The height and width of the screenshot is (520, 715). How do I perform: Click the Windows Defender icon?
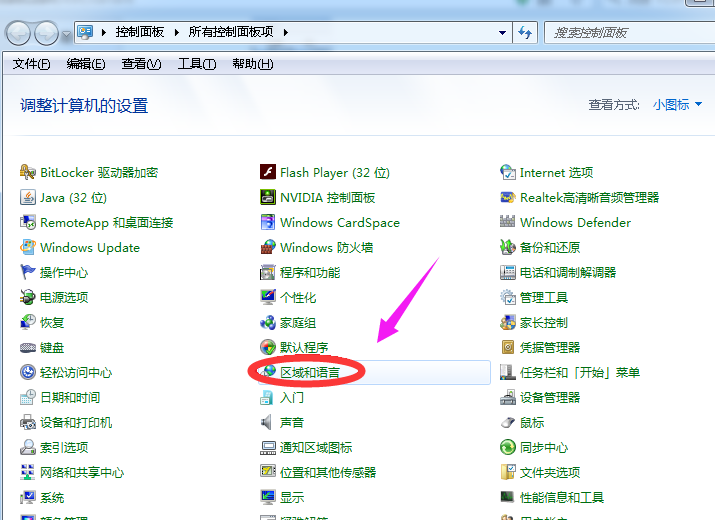tap(508, 222)
